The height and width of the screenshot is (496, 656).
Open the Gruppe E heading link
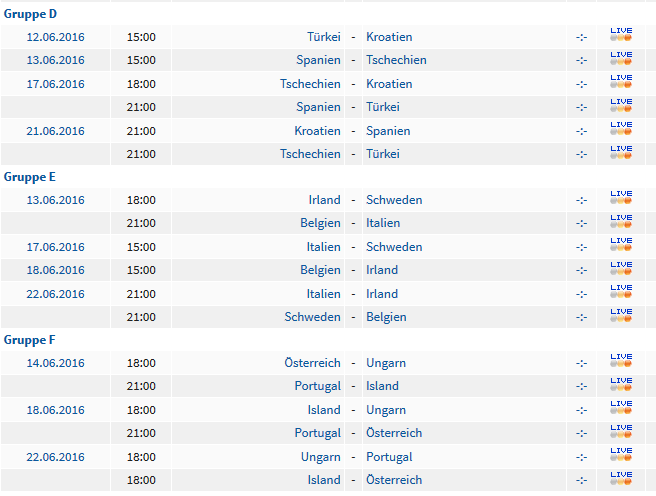pyautogui.click(x=29, y=177)
